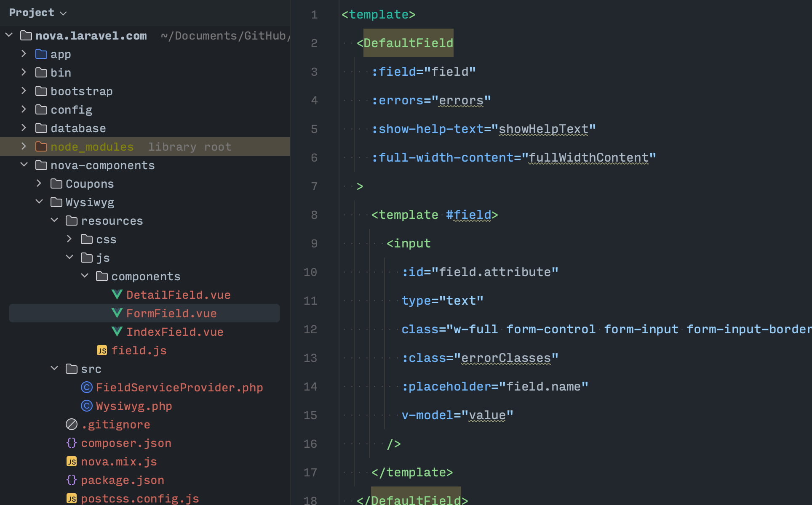Expand the app folder

(24, 54)
